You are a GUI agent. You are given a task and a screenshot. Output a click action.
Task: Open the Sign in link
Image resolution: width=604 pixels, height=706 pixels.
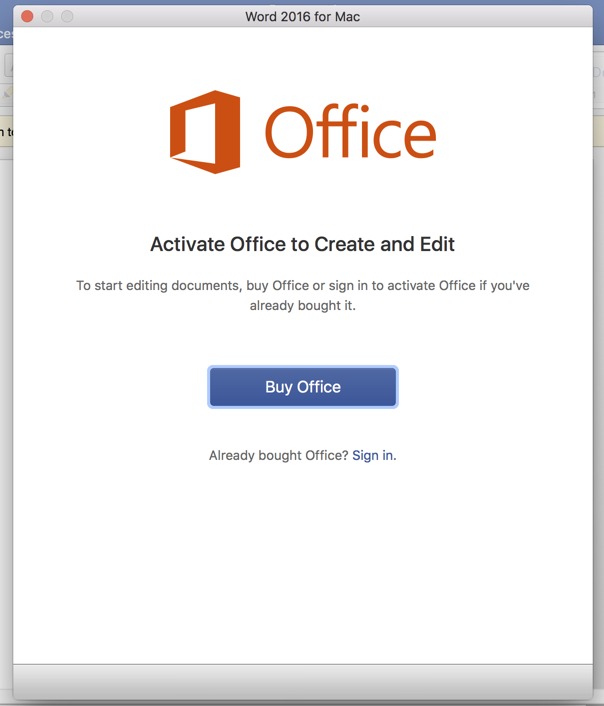tap(373, 455)
